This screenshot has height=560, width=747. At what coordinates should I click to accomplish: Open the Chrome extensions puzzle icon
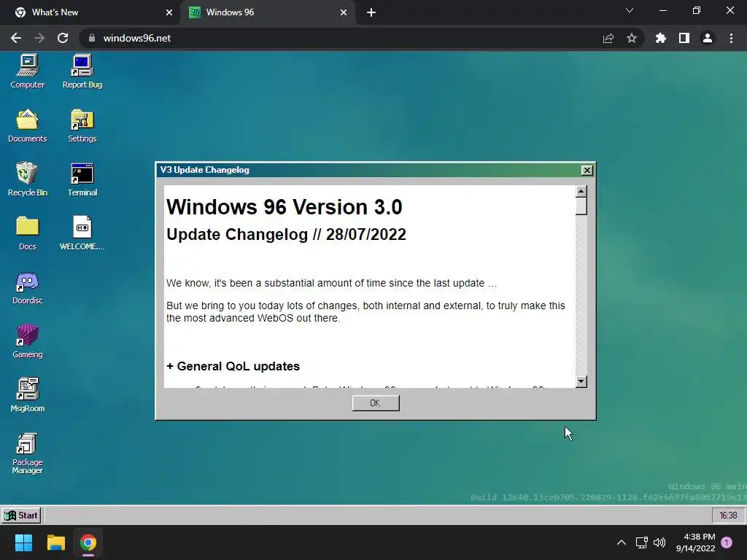click(660, 38)
